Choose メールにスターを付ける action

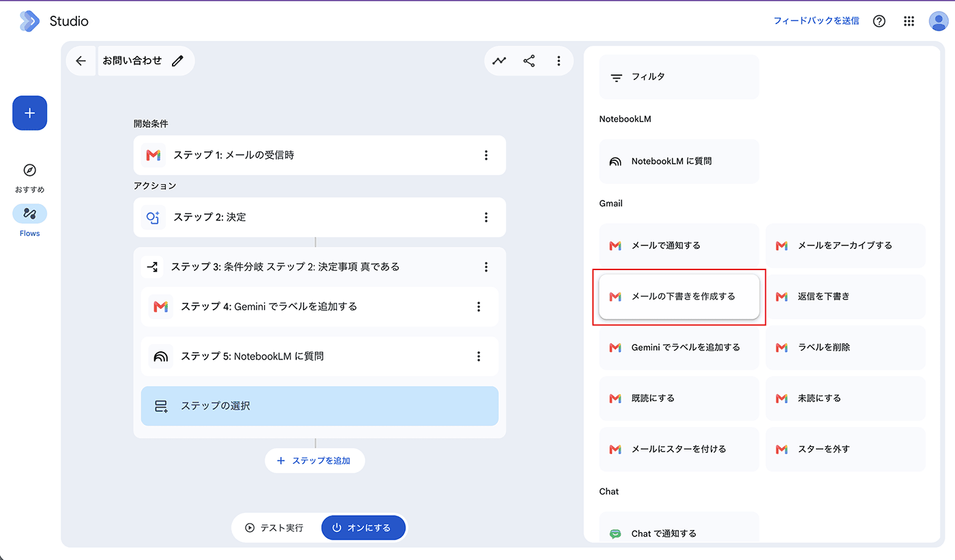coord(679,450)
